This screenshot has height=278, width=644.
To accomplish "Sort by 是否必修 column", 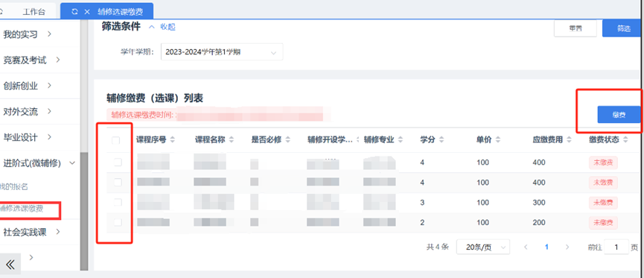I will pos(287,140).
